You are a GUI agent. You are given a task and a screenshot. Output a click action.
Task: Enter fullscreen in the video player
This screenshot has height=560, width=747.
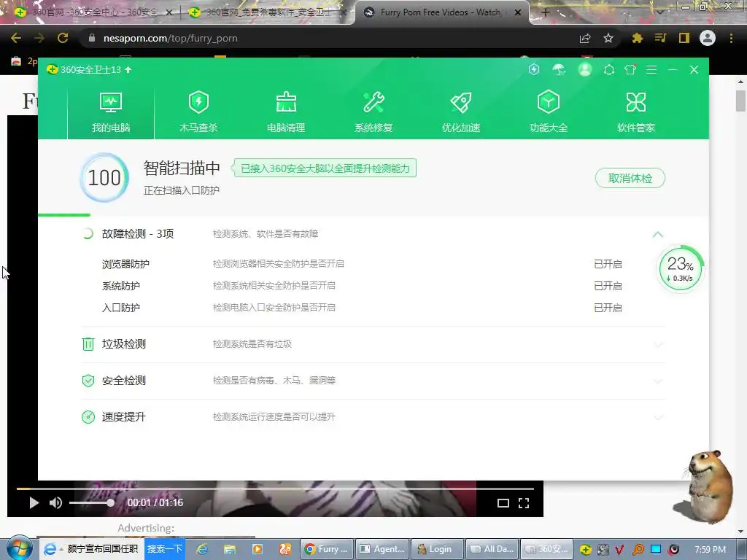point(524,503)
